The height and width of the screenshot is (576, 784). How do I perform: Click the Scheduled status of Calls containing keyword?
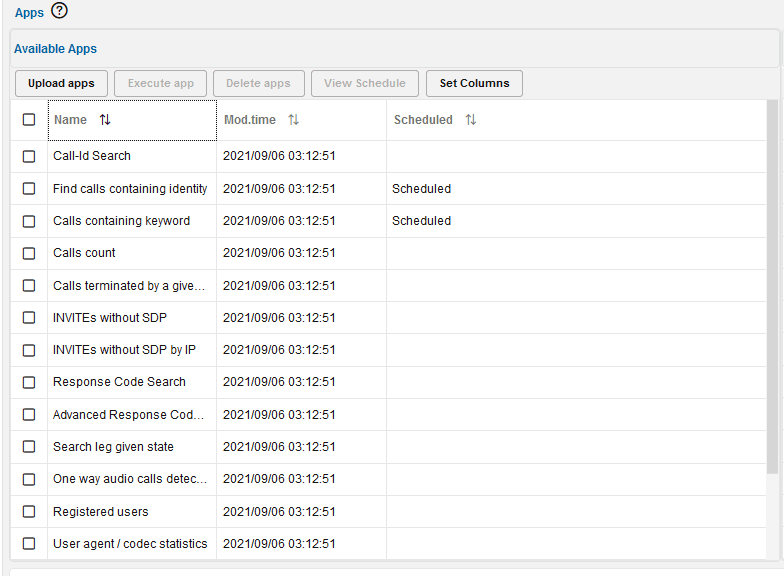pyautogui.click(x=421, y=221)
